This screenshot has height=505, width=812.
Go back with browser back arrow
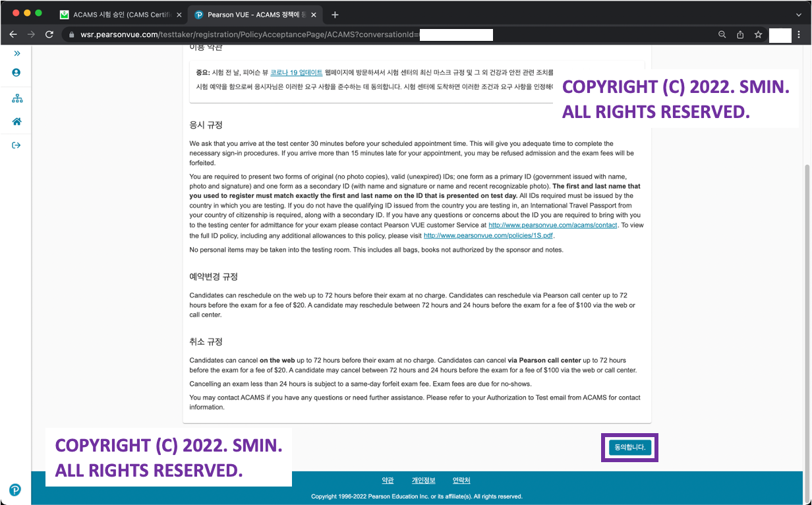(13, 34)
